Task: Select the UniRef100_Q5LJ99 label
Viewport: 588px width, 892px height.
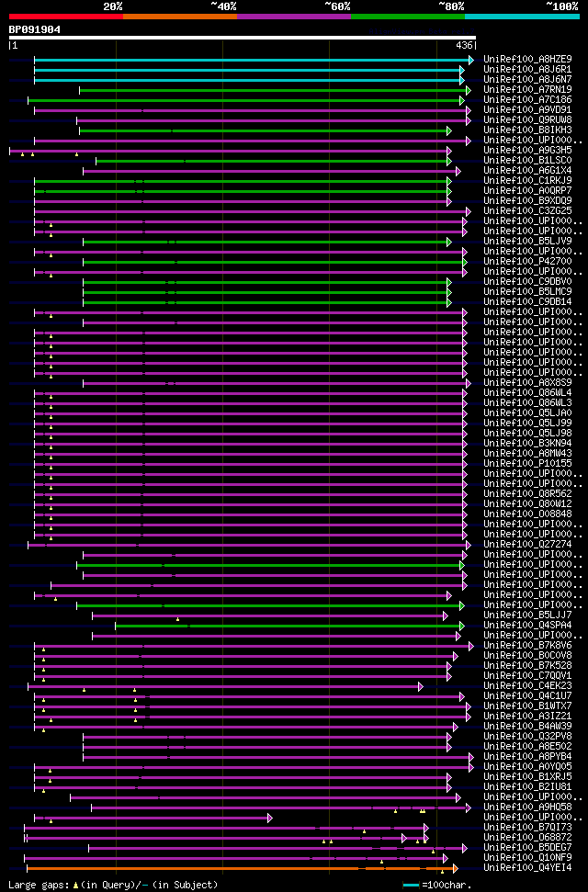Action: tap(527, 423)
